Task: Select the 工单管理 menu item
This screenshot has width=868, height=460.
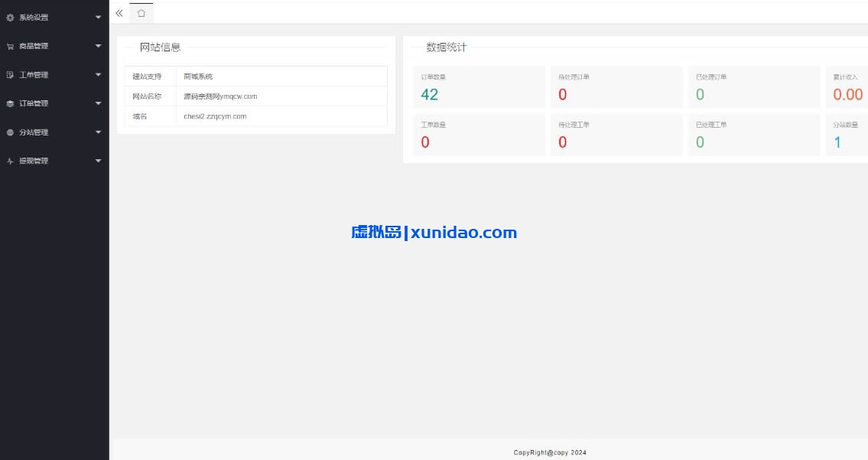Action: click(x=35, y=74)
